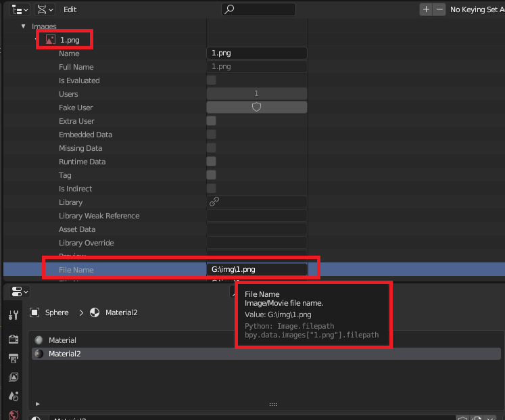
Task: Click the No Keying Set field
Action: pos(477,9)
